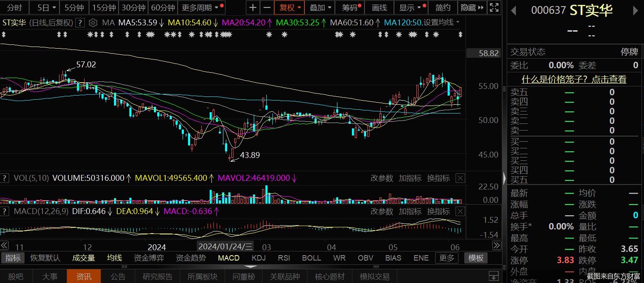Enter fullscreen chart mode icon
The height and width of the screenshot is (283, 644).
494,7
